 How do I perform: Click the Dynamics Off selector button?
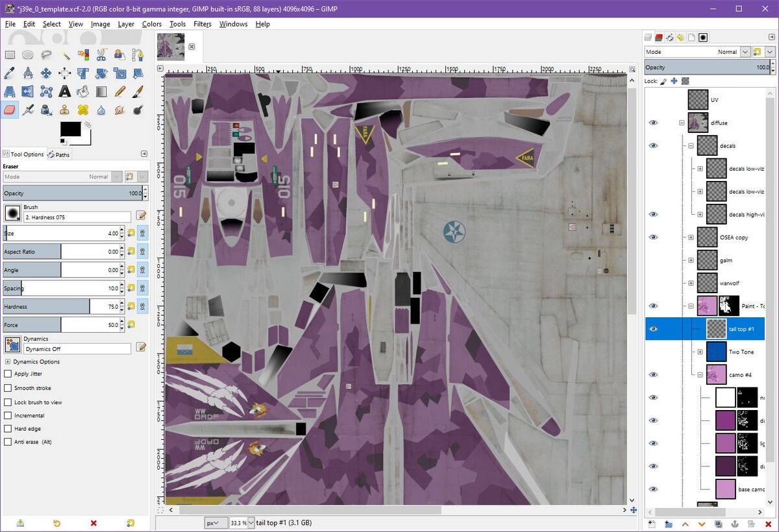point(12,345)
